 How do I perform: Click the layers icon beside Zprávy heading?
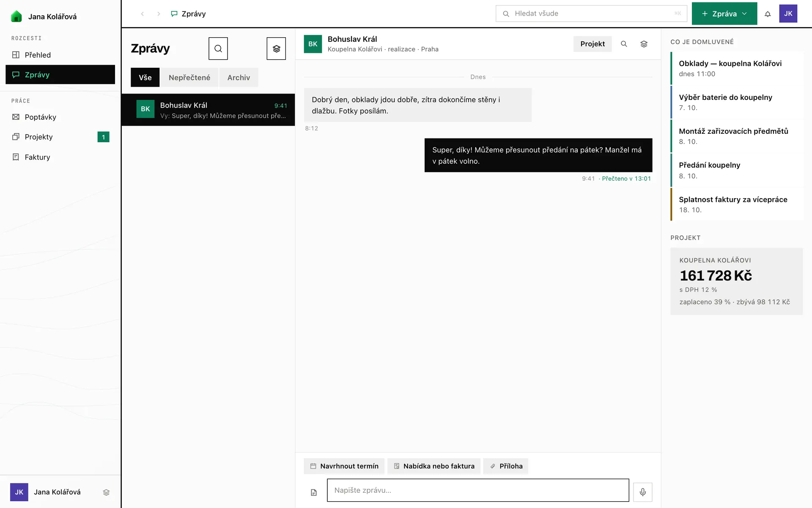click(x=276, y=49)
